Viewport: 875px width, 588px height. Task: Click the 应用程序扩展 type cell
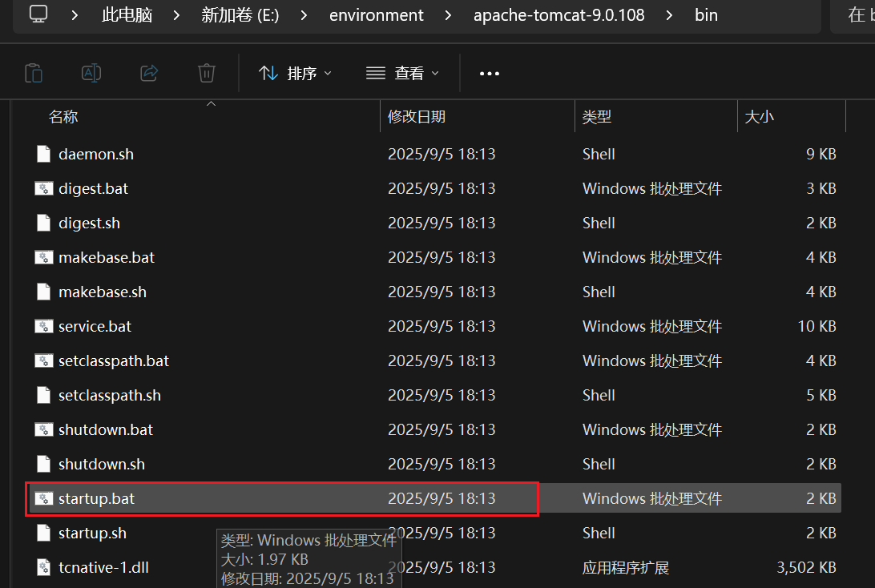626,568
